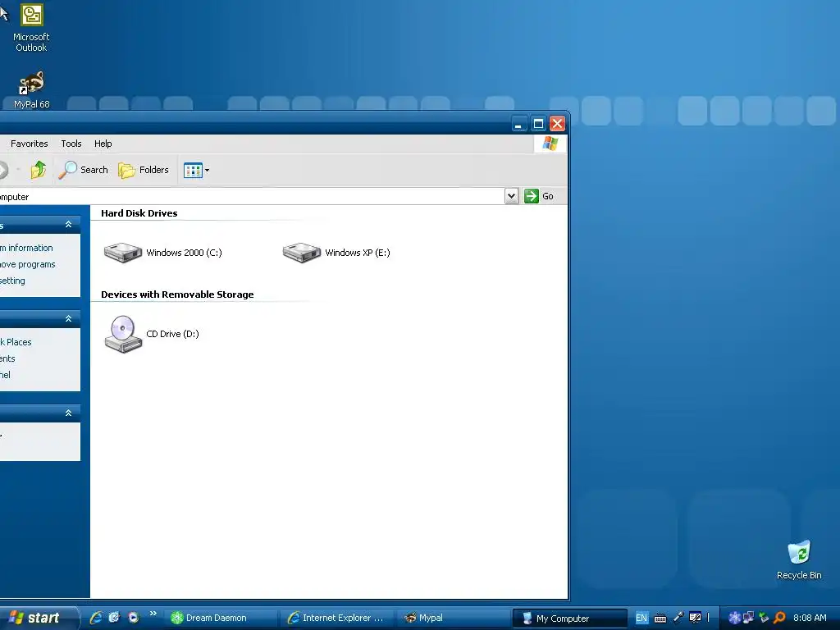Open the Help menu

(103, 144)
